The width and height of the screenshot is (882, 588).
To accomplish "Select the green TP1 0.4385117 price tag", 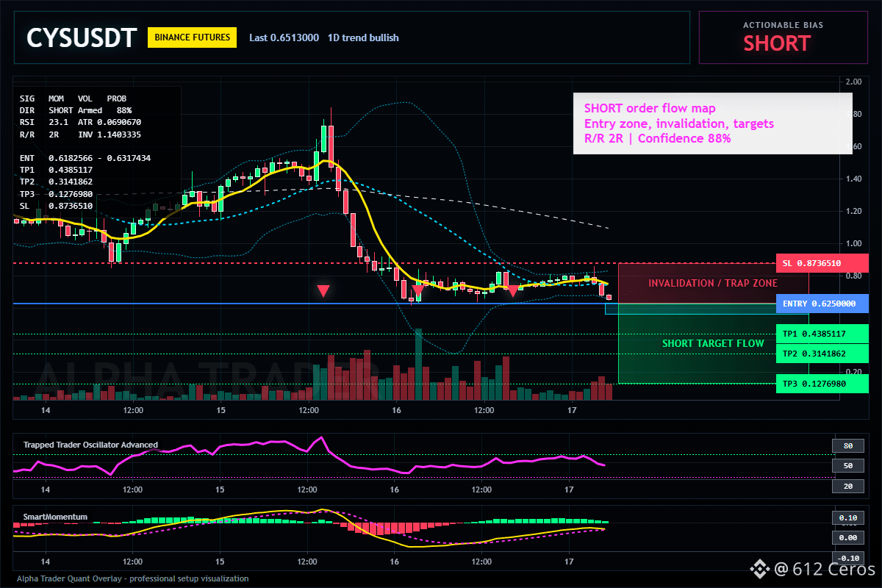I will [822, 334].
